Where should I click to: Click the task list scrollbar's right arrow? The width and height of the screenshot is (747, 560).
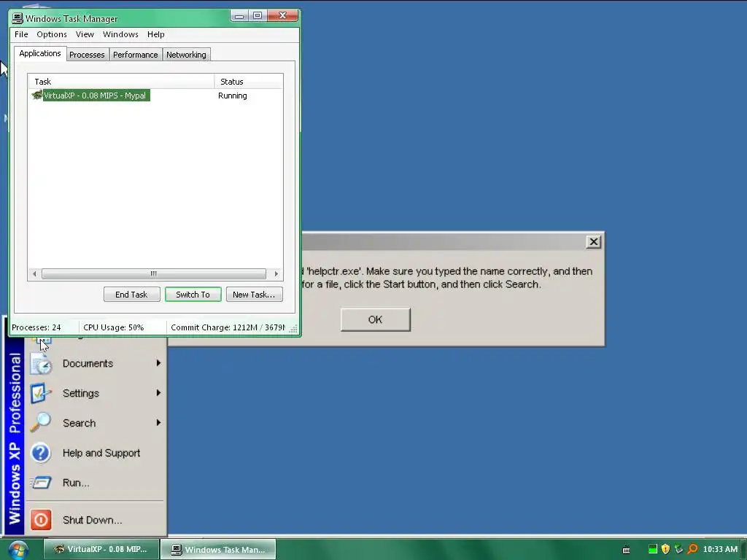pyautogui.click(x=276, y=274)
